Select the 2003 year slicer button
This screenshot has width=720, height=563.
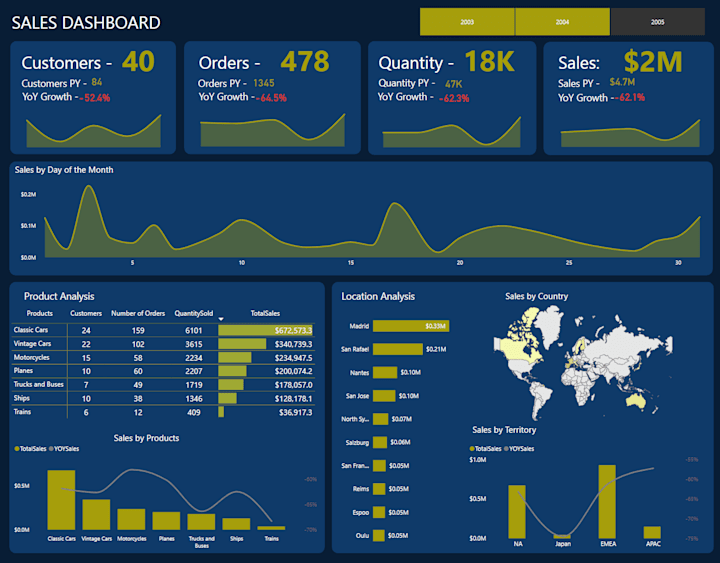[467, 22]
